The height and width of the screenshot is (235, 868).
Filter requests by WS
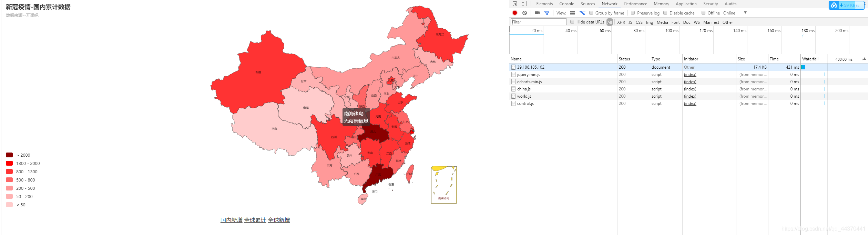click(697, 22)
